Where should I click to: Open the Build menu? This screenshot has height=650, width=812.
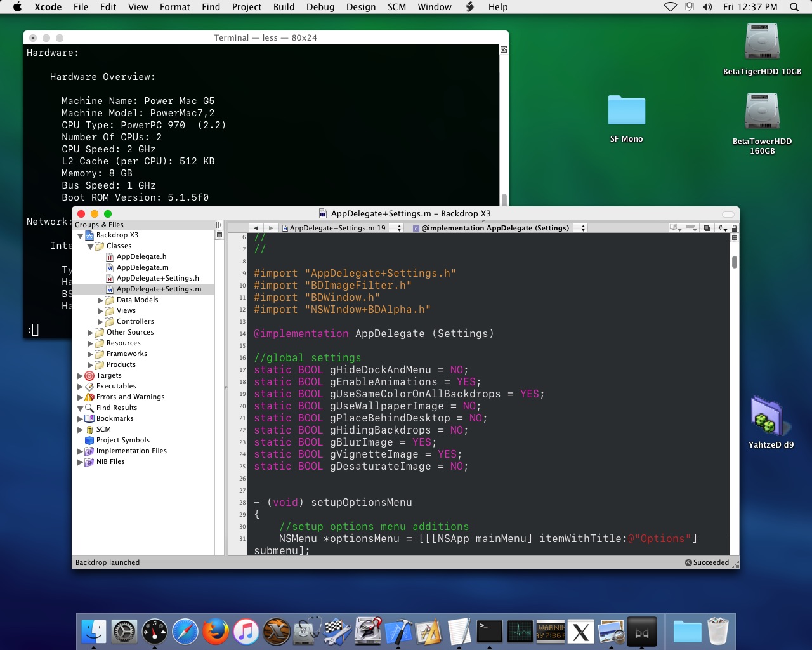pyautogui.click(x=284, y=7)
